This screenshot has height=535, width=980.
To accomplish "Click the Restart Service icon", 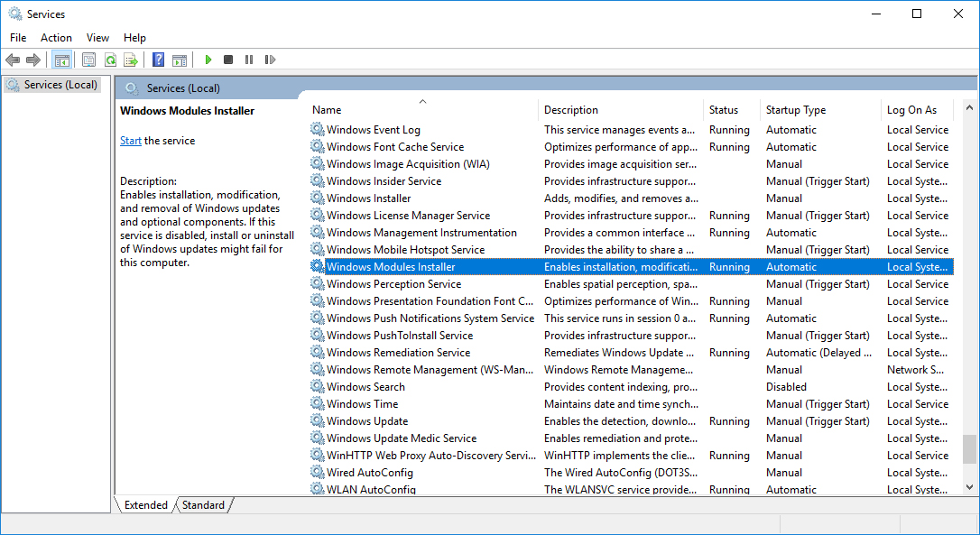I will tap(270, 60).
